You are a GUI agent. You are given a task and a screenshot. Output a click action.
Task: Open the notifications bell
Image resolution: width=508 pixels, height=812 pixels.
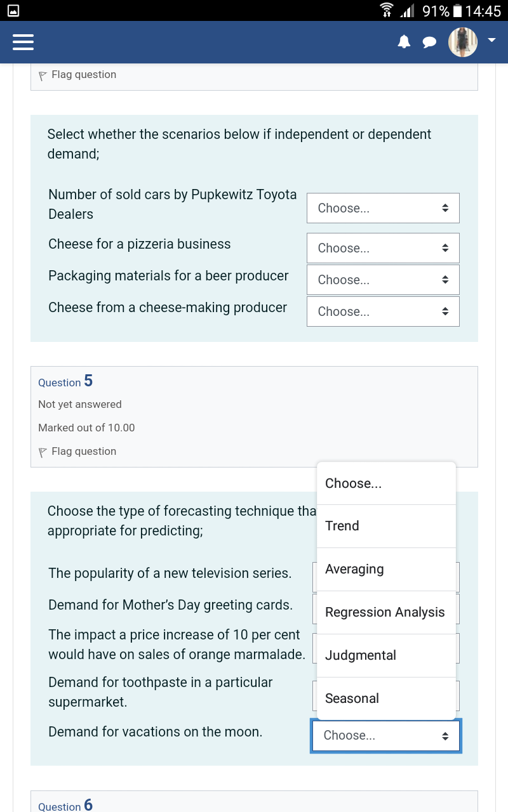[x=404, y=42]
